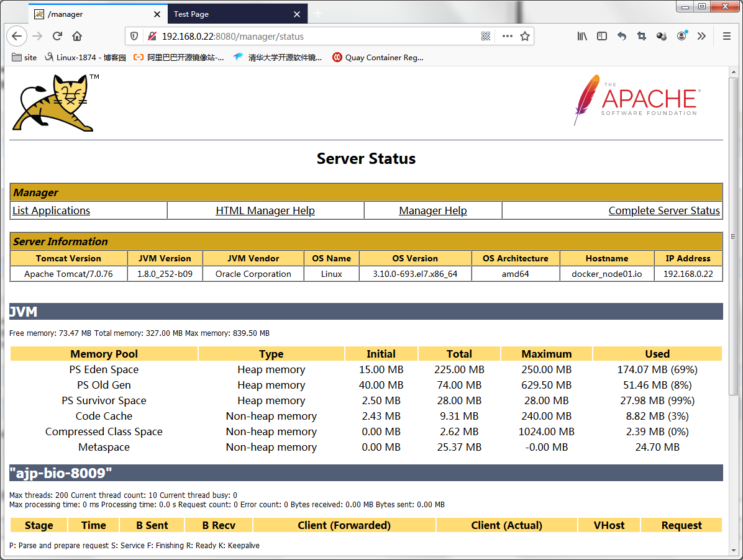Click the PS Old Gen pool name
This screenshot has height=560, width=743.
104,386
